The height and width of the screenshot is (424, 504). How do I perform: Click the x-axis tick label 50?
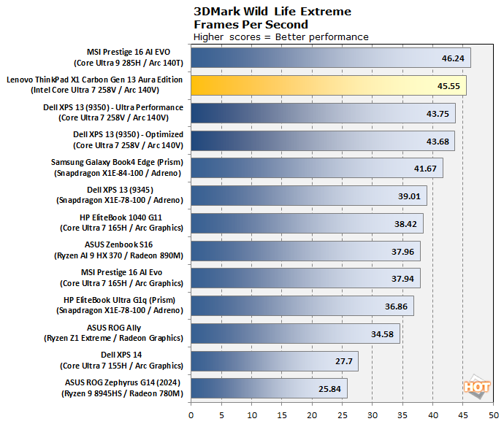[x=494, y=415]
